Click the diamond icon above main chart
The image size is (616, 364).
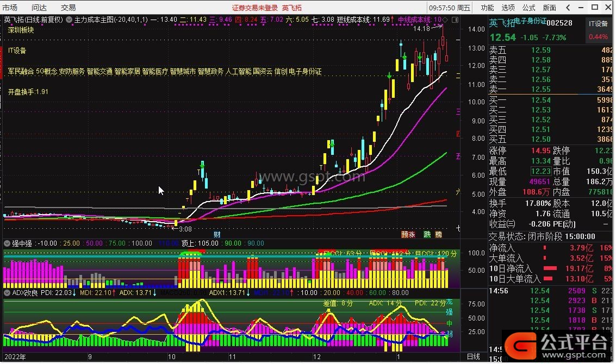pyautogui.click(x=445, y=19)
